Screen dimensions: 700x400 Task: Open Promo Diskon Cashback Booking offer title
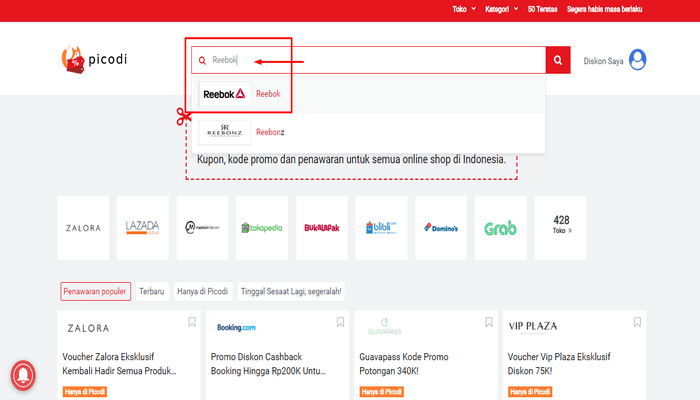pos(268,364)
